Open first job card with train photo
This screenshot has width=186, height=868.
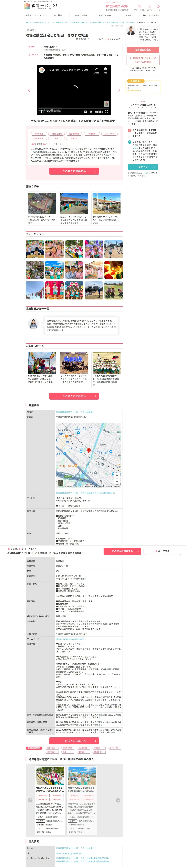tap(50, 801)
